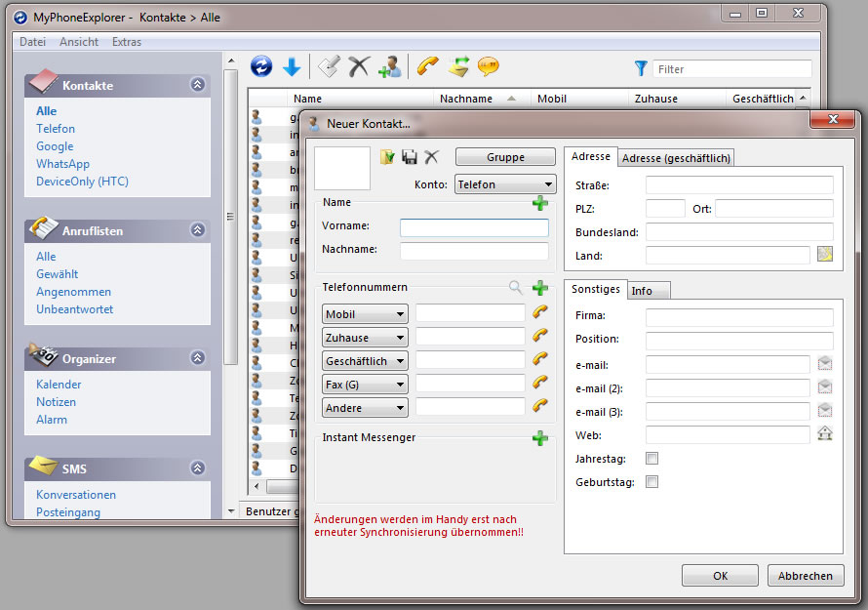Expand the Geschäftlich phone type dropdown

pyautogui.click(x=365, y=361)
